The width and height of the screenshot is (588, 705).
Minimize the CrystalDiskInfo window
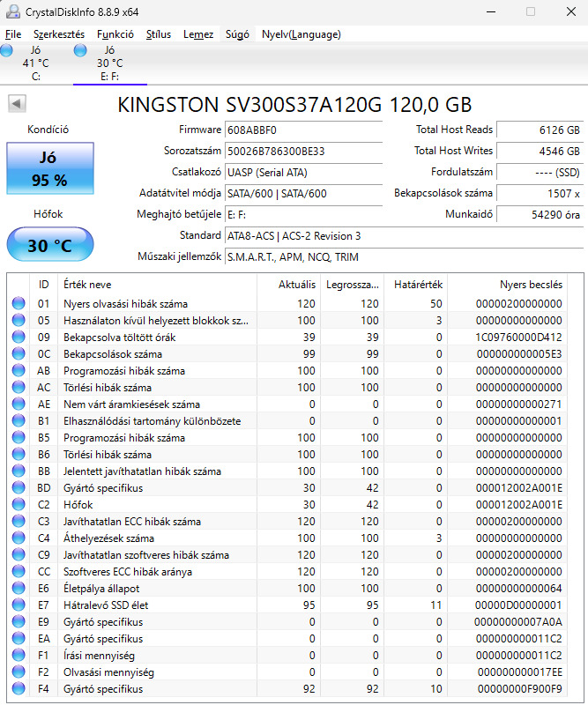(x=491, y=11)
